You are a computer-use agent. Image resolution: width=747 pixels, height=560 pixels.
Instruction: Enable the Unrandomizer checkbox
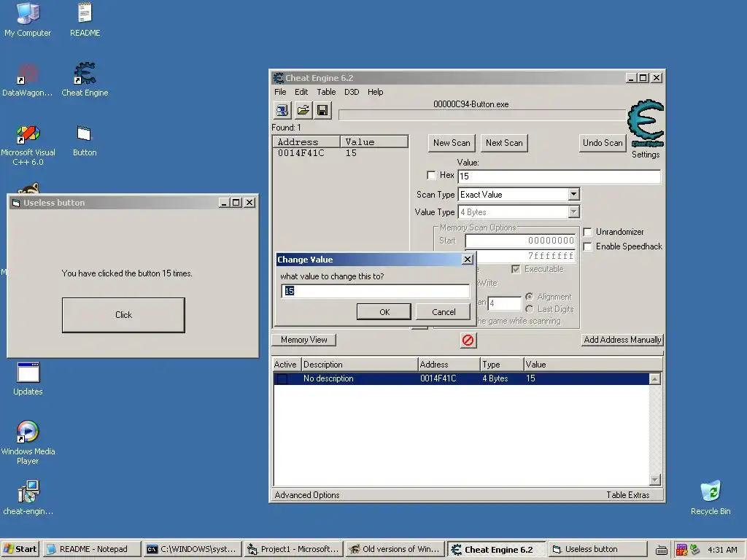(588, 232)
